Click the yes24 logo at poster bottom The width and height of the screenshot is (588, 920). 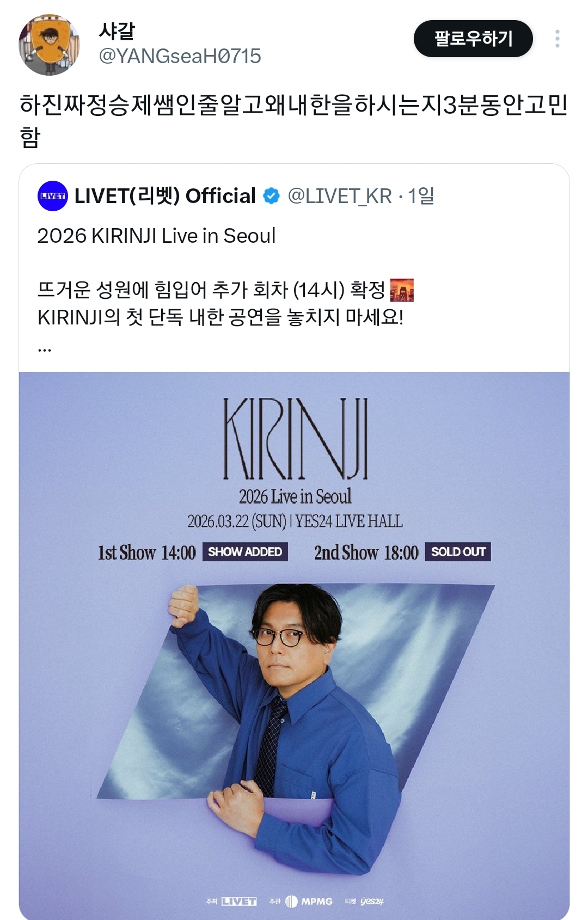pyautogui.click(x=372, y=901)
